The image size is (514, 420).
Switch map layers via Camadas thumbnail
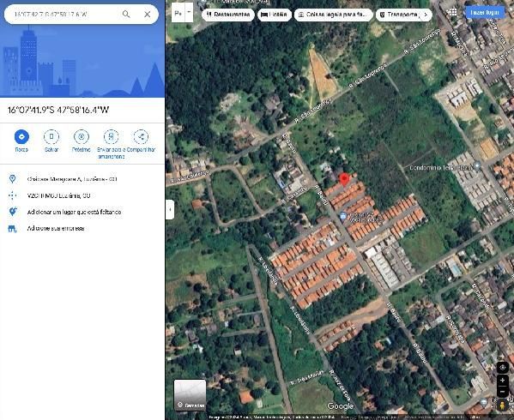(190, 394)
